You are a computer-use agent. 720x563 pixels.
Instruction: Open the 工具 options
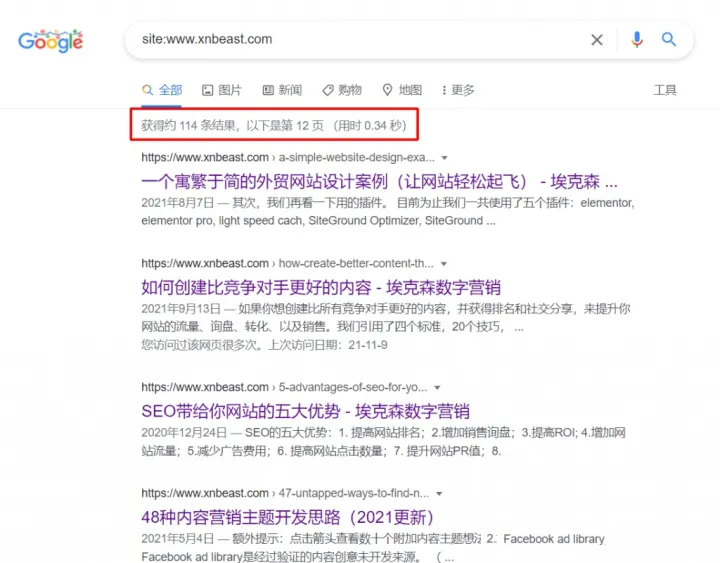coord(664,90)
